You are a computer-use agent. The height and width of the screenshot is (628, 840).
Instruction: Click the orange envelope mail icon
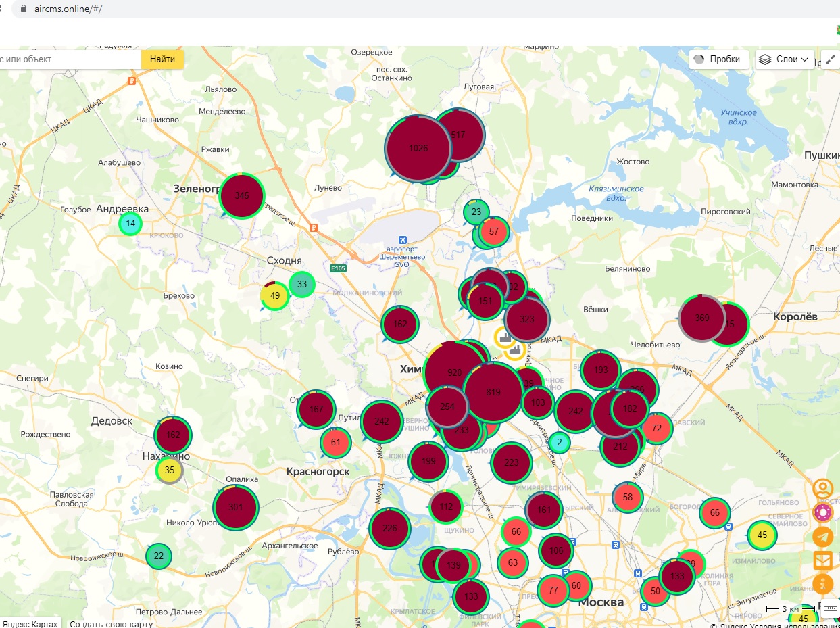point(822,560)
